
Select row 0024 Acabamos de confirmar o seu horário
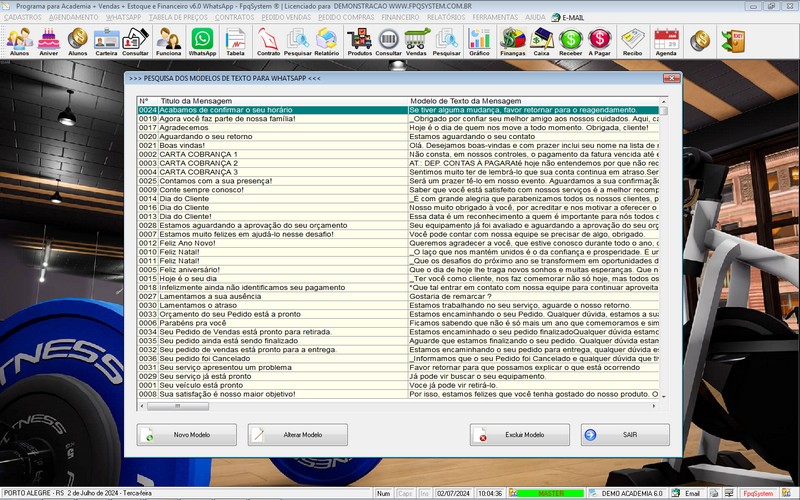[x=398, y=110]
